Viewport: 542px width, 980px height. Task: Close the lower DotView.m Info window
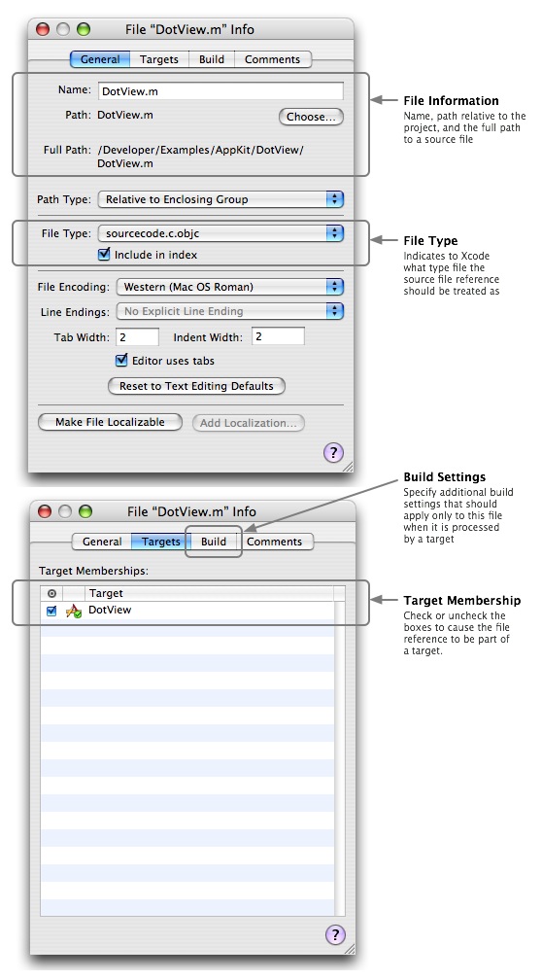[x=45, y=511]
